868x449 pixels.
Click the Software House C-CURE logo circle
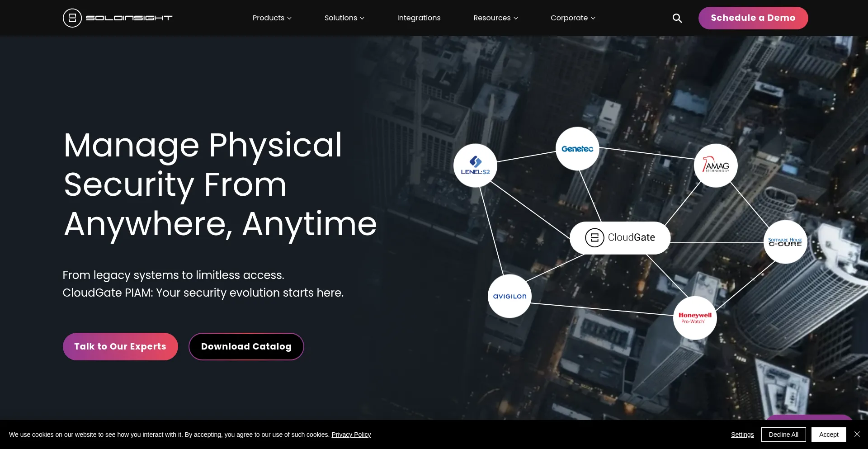(x=785, y=242)
